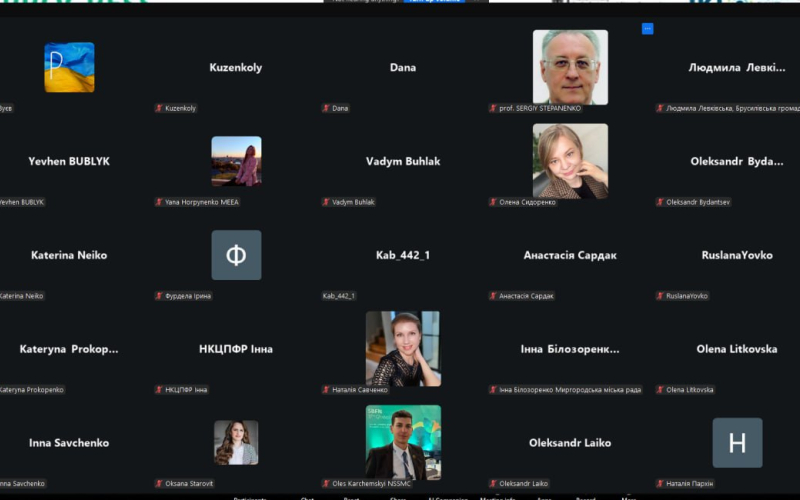Click the large Kab_442_1 tile name
The height and width of the screenshot is (500, 800).
tap(403, 255)
